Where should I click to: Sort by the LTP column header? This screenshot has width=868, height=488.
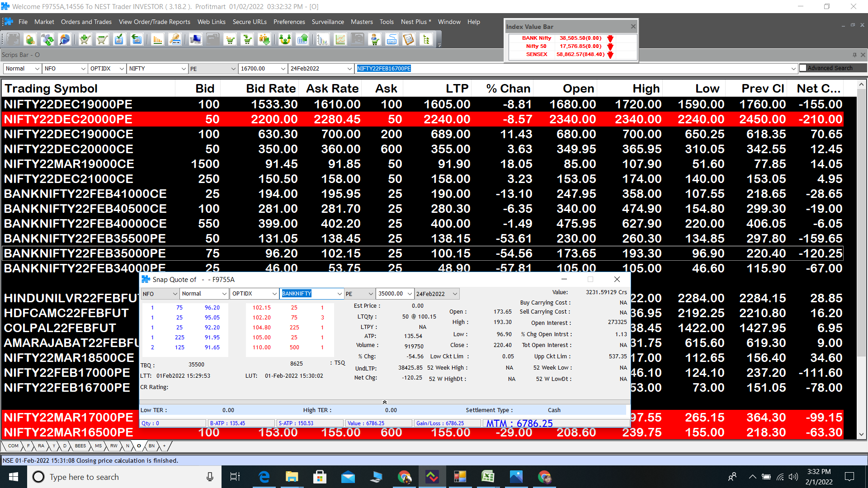coord(438,89)
